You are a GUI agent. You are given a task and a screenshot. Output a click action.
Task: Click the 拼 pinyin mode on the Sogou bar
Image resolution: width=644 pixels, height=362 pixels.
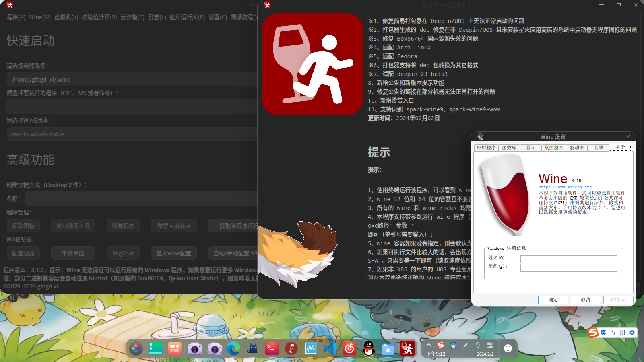point(623,333)
